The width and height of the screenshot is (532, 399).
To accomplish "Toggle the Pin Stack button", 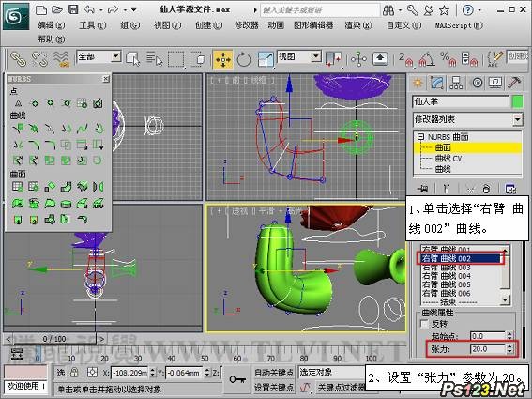I will [x=423, y=189].
